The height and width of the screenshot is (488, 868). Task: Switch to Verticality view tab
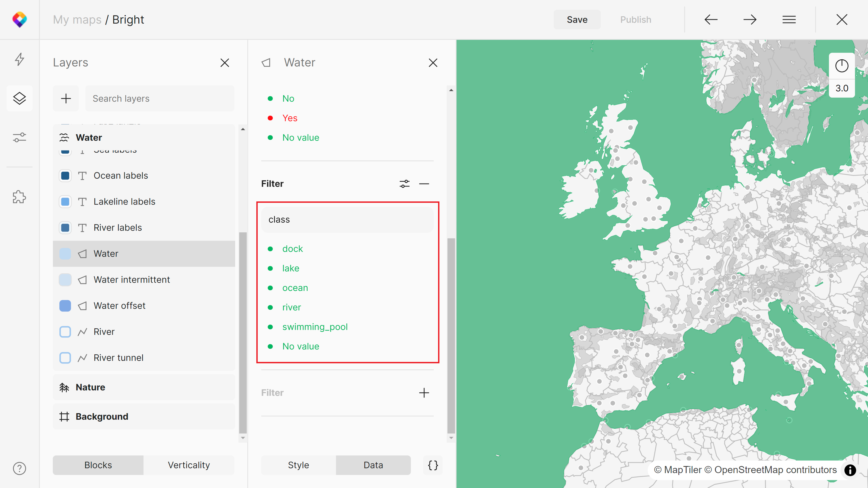click(x=189, y=465)
